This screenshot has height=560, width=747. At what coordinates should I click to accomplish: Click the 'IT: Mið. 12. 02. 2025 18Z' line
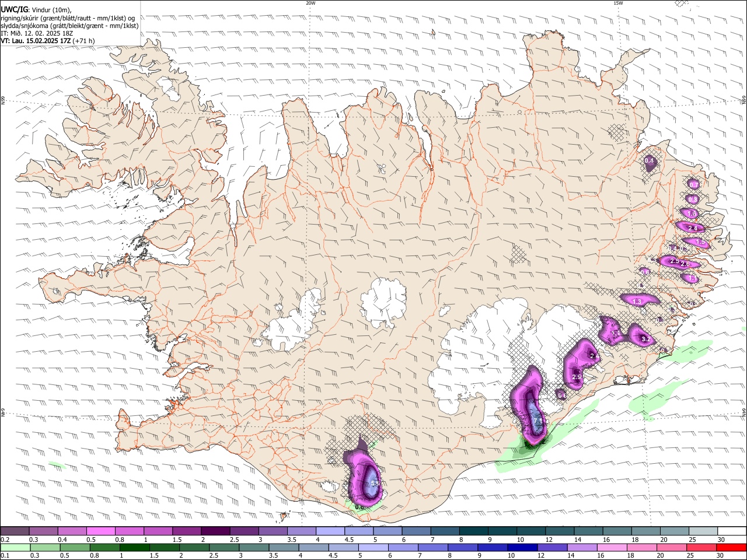click(38, 33)
